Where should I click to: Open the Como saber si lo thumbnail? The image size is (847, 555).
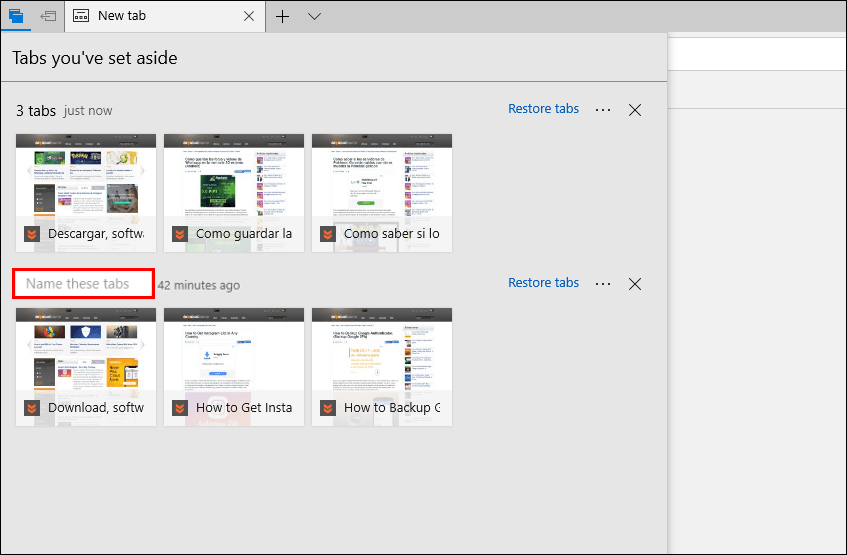coord(382,193)
